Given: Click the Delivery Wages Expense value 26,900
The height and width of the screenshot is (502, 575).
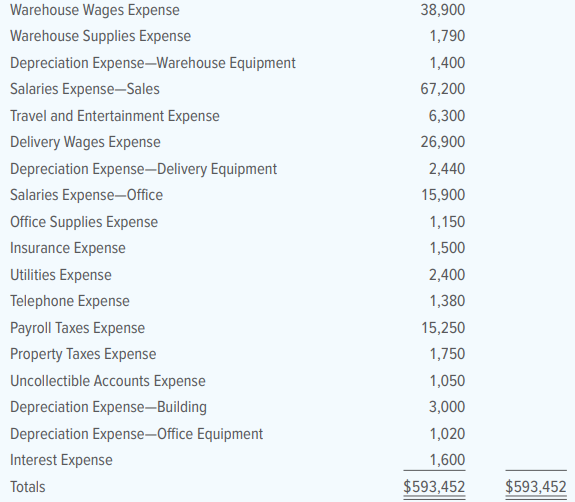Looking at the screenshot, I should 443,142.
